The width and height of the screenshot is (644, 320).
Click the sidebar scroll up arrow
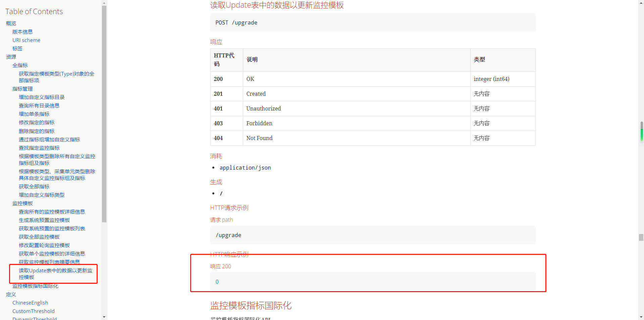point(104,3)
